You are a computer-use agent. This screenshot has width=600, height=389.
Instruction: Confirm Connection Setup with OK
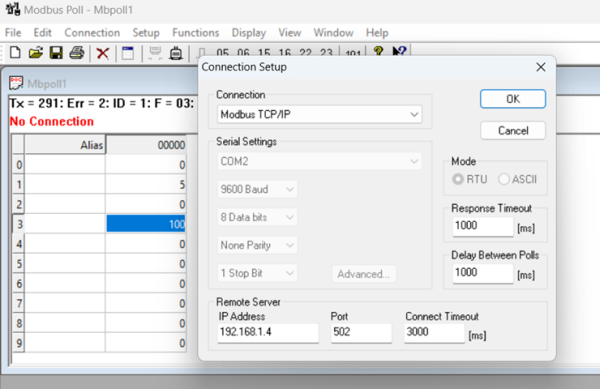pyautogui.click(x=513, y=99)
